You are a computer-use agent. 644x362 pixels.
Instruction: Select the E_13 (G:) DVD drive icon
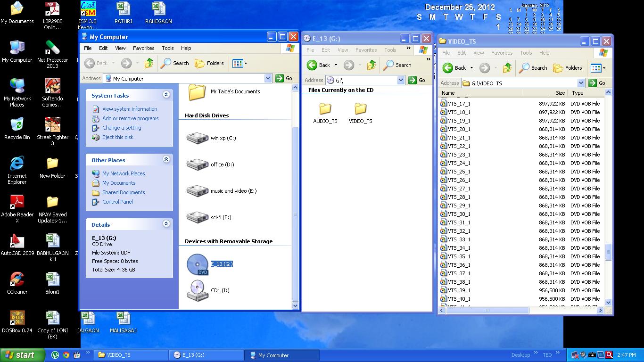tap(198, 264)
